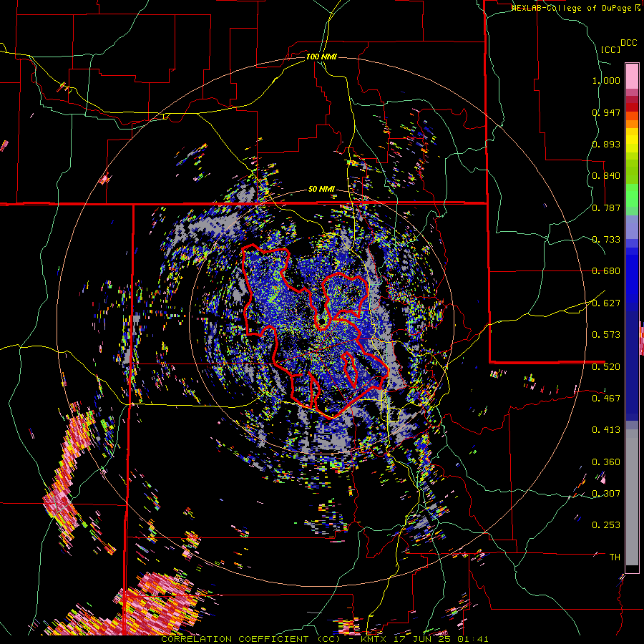Click the 0.840 legend value
This screenshot has height=644, width=644.
[606, 176]
